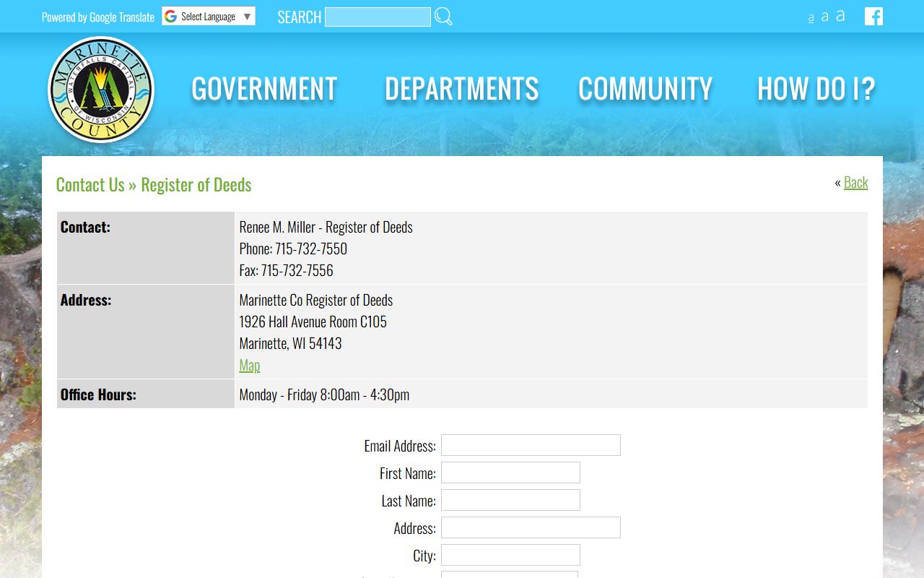
Task: Click 'Monday - Friday 8:00am - 4:30pm' hours
Action: pos(324,394)
